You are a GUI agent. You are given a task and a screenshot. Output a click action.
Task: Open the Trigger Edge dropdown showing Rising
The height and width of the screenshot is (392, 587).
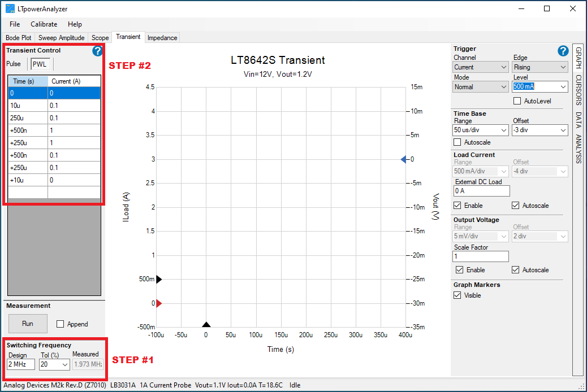click(x=539, y=66)
